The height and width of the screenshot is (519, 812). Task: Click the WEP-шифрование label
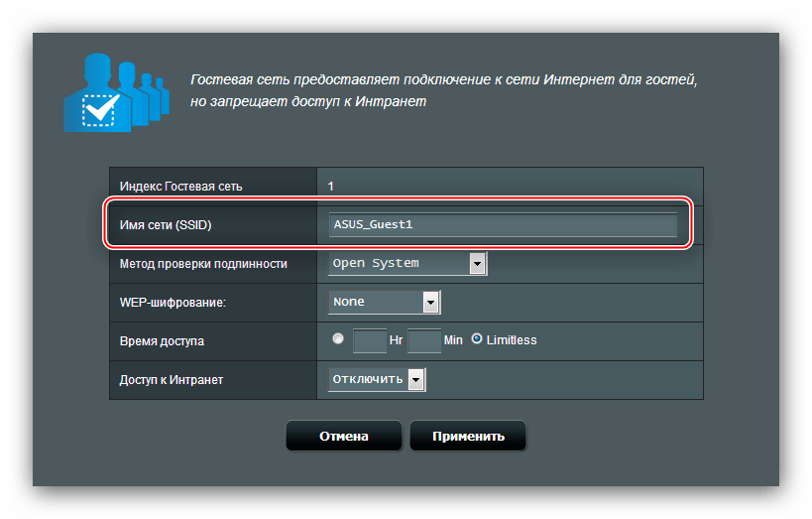(x=173, y=303)
